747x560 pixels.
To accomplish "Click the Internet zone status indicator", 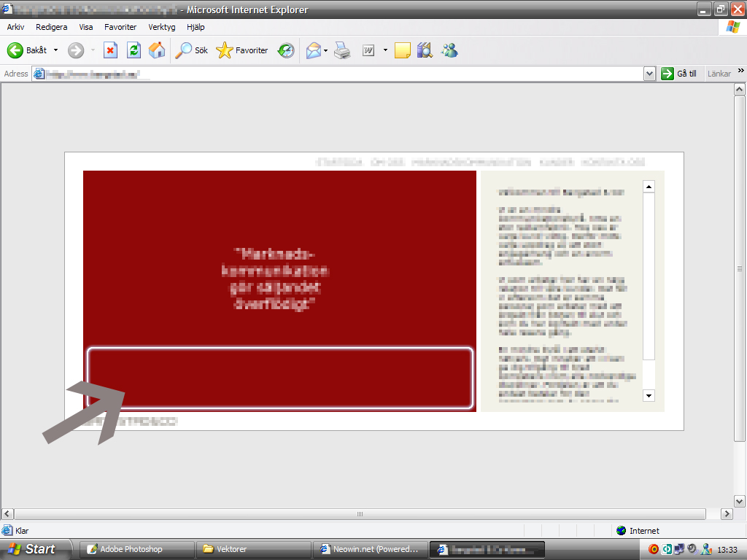I will [638, 531].
